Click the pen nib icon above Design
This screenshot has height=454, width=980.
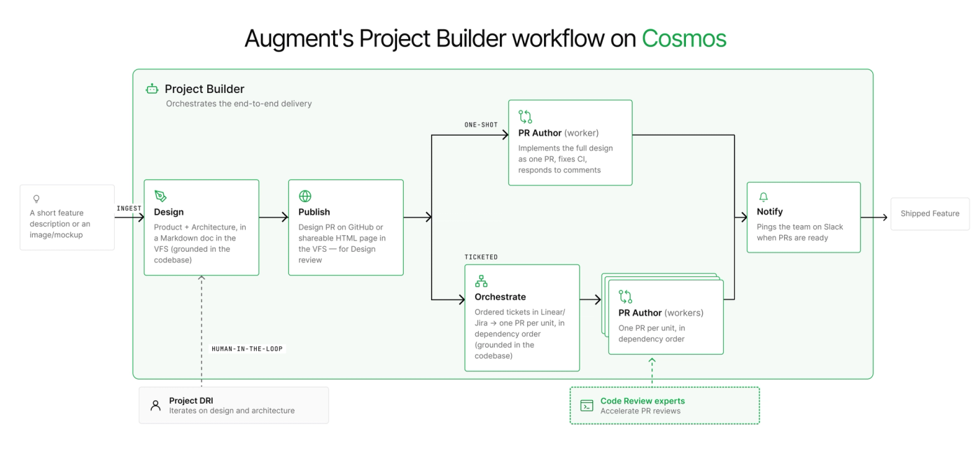click(160, 196)
